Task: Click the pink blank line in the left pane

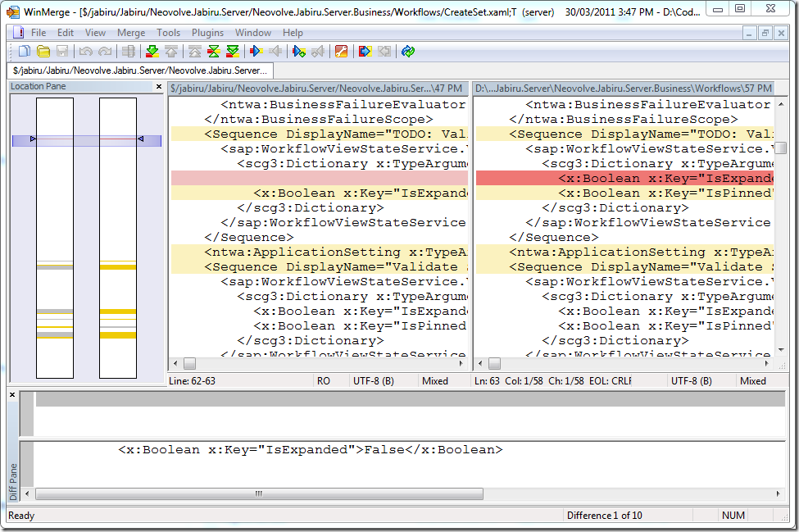Action: coord(319,179)
